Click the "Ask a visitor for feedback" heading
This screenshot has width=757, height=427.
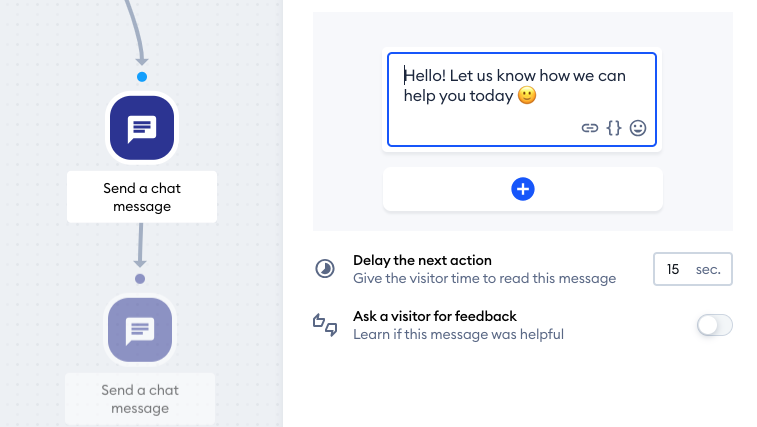click(435, 316)
